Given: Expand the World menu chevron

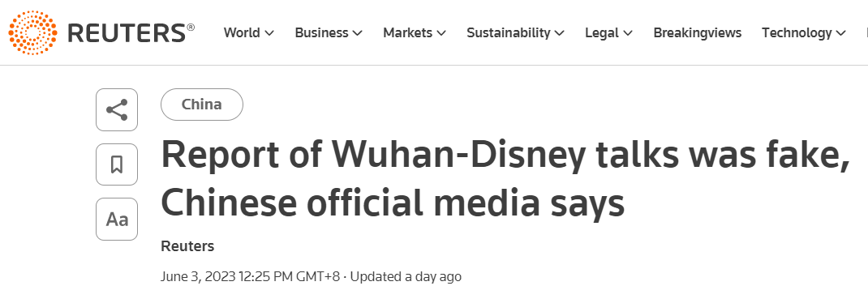Looking at the screenshot, I should (x=269, y=33).
